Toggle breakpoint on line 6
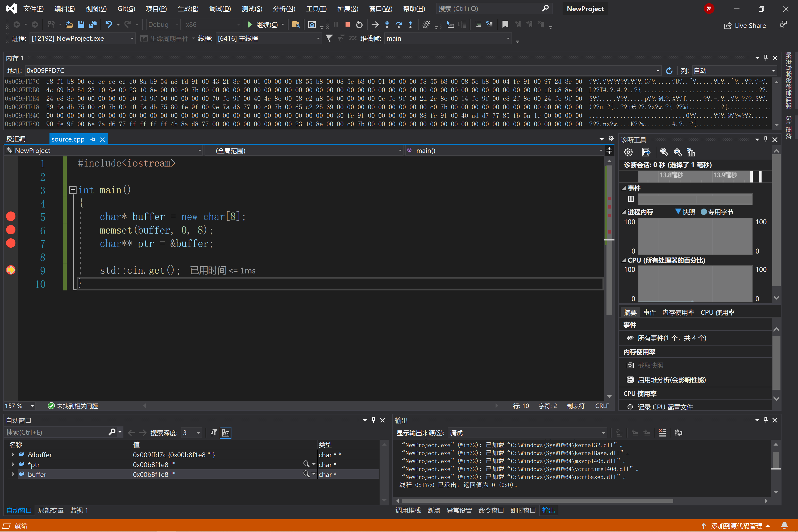798x532 pixels. tap(11, 230)
